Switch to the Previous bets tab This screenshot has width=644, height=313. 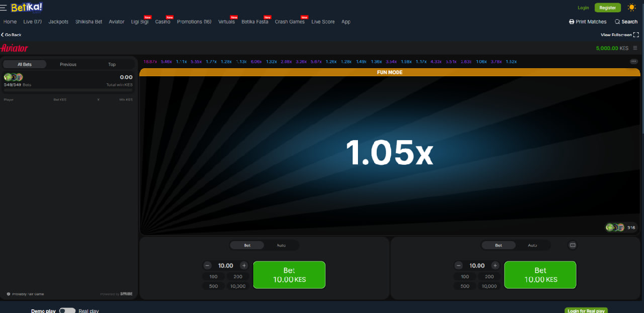68,64
